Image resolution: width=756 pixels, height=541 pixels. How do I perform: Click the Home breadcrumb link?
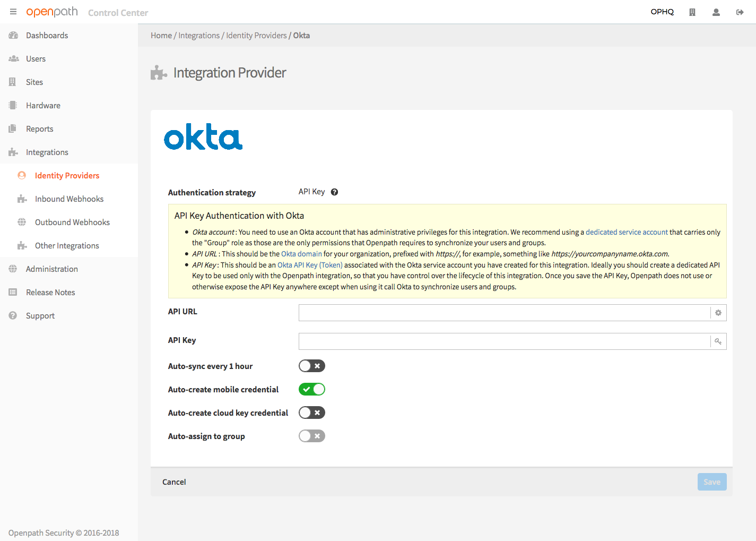pos(161,36)
